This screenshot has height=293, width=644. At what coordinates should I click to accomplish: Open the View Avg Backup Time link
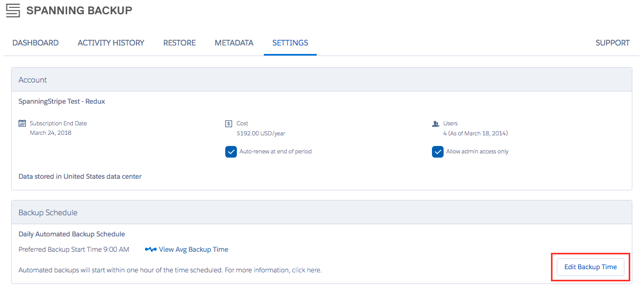click(194, 250)
